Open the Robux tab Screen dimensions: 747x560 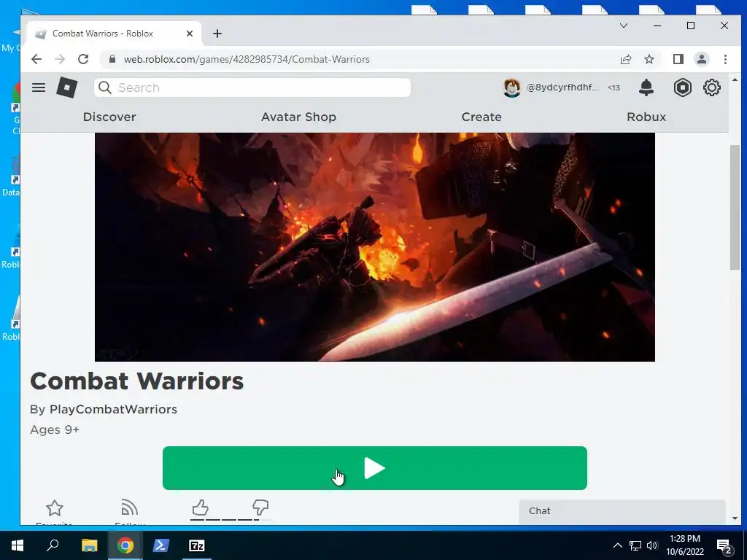646,117
